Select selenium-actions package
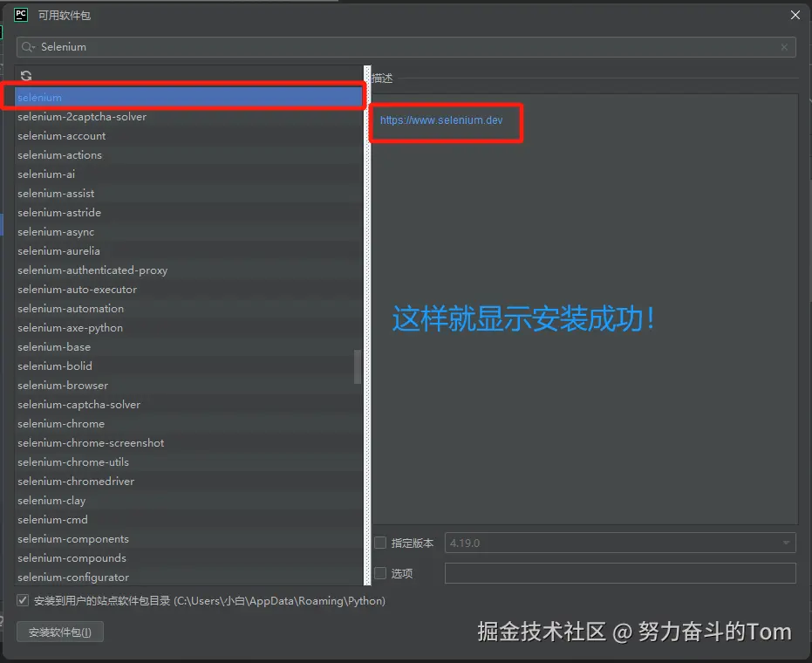The image size is (812, 663). (x=188, y=155)
